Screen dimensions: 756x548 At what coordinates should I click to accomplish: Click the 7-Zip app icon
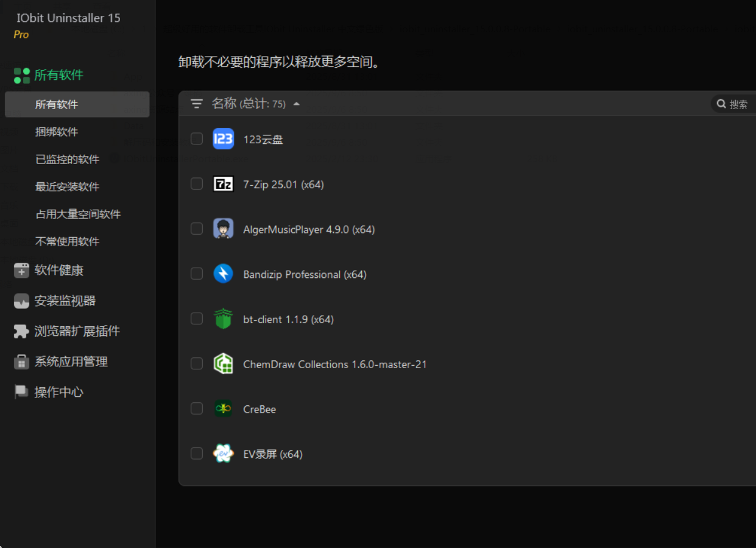[224, 184]
